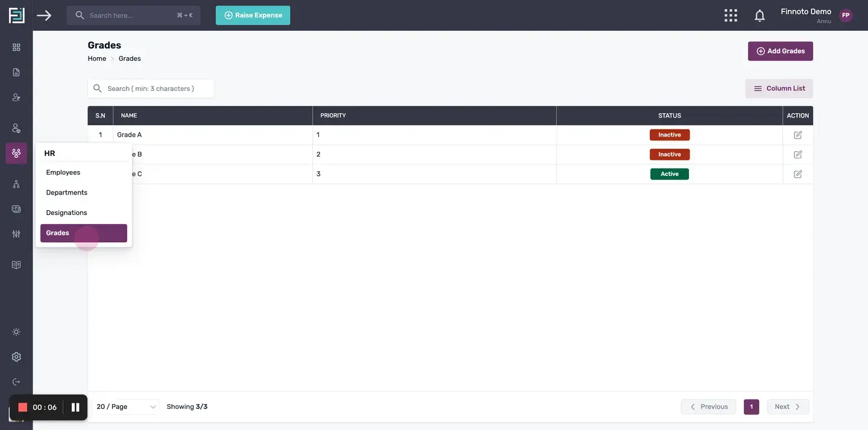
Task: Click priority value 2 cell
Action: 435,154
